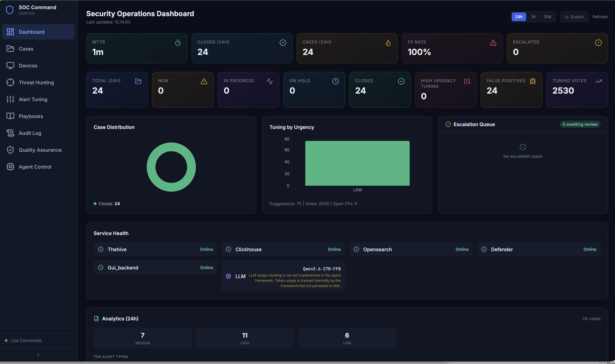The width and height of the screenshot is (615, 364).
Task: Click the In Progress activity pulse icon
Action: tap(270, 81)
